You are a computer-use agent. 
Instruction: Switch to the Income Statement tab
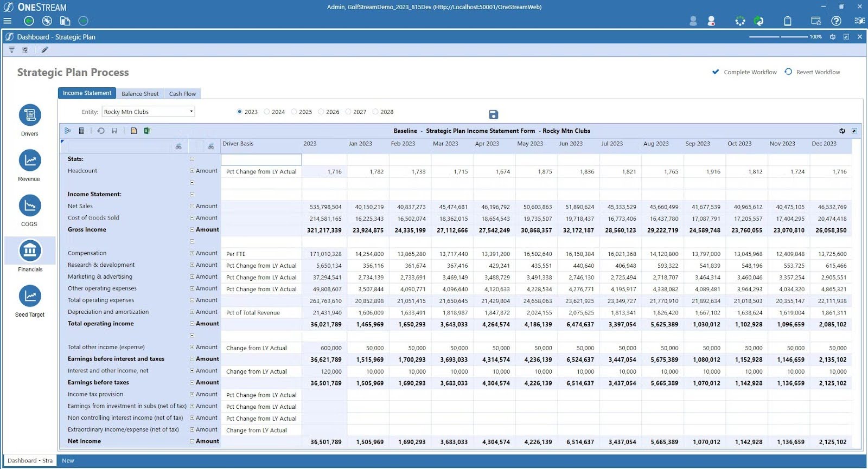pyautogui.click(x=87, y=93)
